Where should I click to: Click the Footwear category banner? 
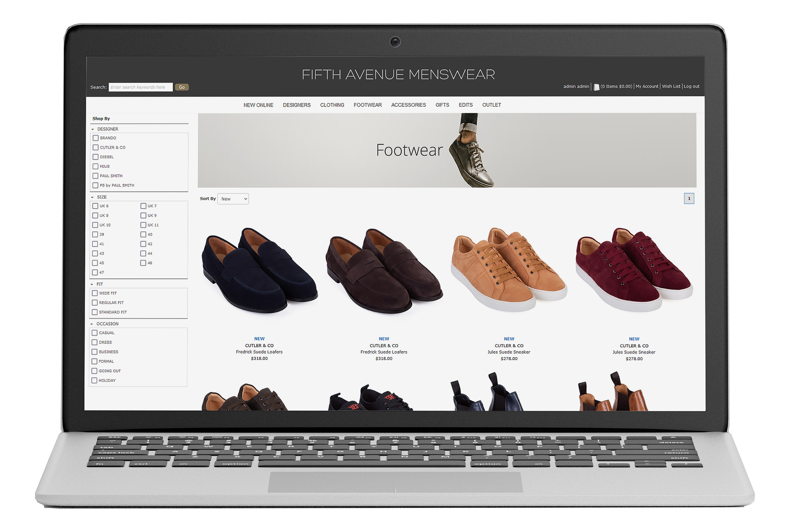click(447, 150)
